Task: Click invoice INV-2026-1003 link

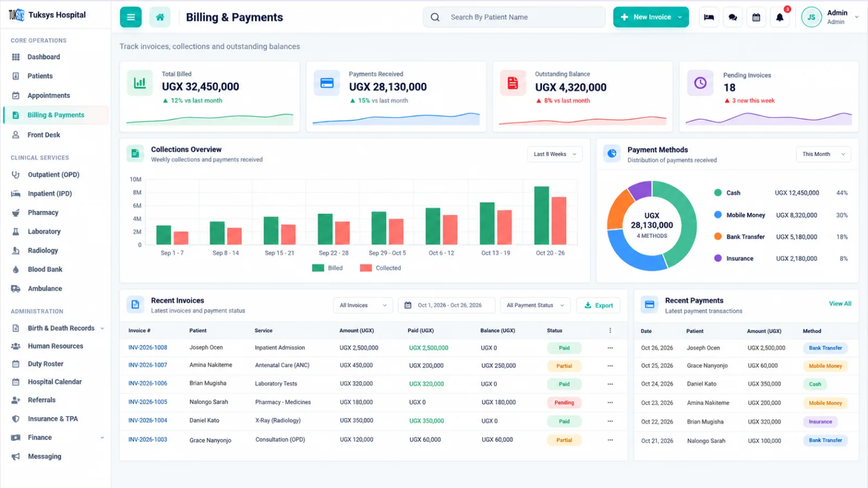Action: point(148,440)
